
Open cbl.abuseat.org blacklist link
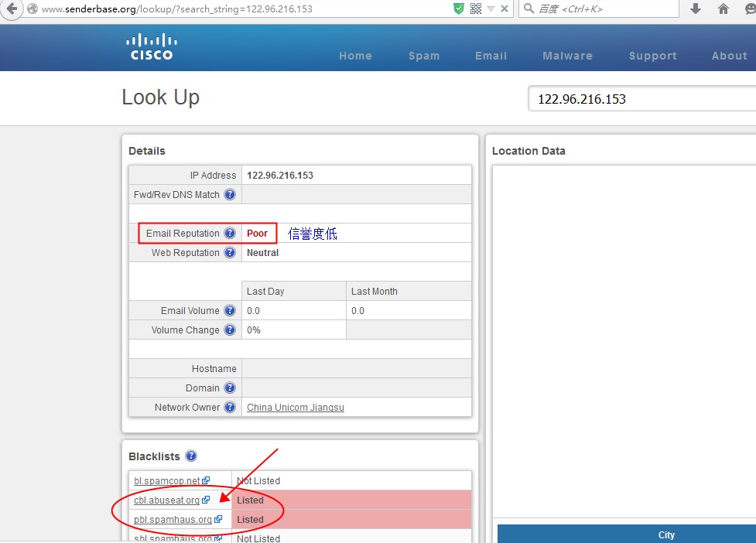click(167, 500)
